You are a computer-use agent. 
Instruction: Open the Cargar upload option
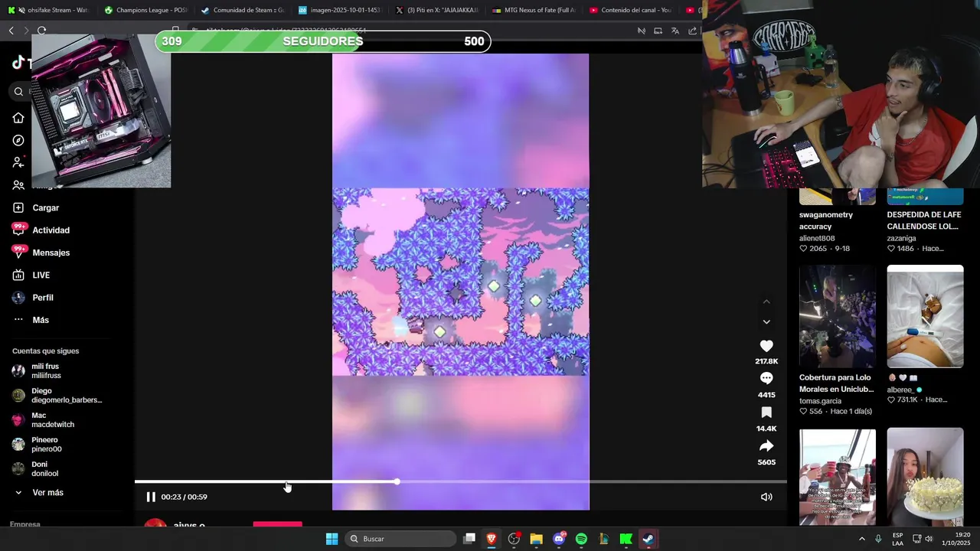click(x=36, y=208)
